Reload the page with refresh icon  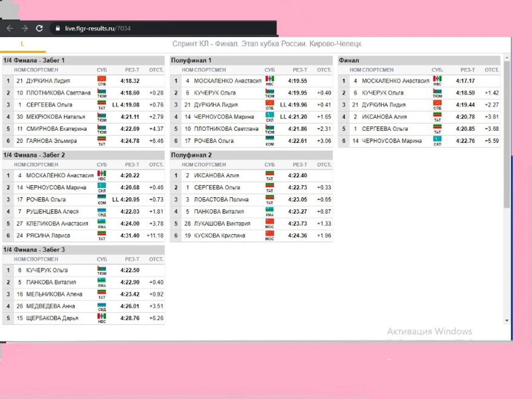pyautogui.click(x=39, y=28)
